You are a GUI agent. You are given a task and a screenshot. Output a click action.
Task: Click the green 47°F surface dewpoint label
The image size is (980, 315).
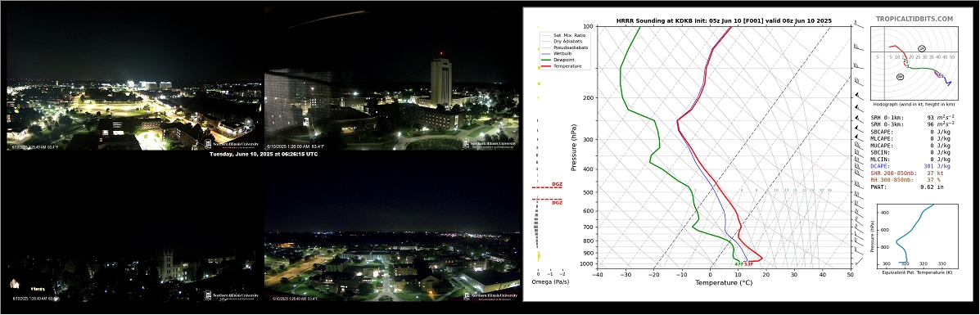[738, 264]
